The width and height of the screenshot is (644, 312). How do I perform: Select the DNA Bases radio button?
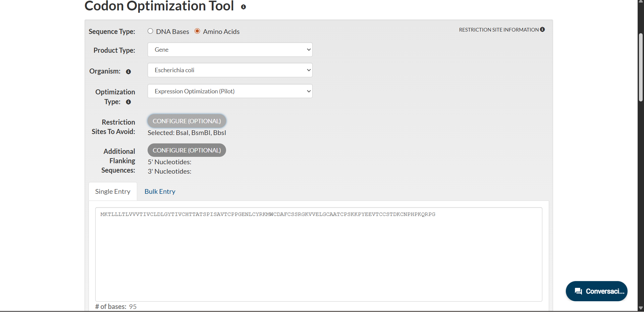150,31
